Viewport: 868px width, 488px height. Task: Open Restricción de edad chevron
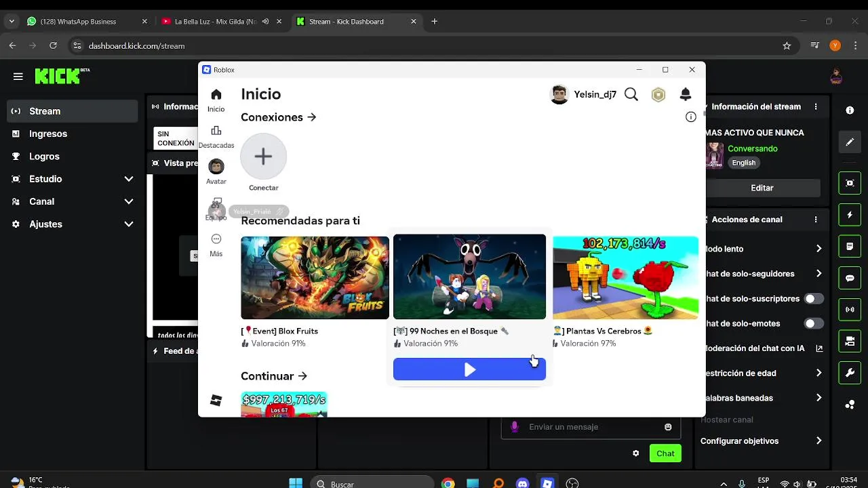coord(818,373)
